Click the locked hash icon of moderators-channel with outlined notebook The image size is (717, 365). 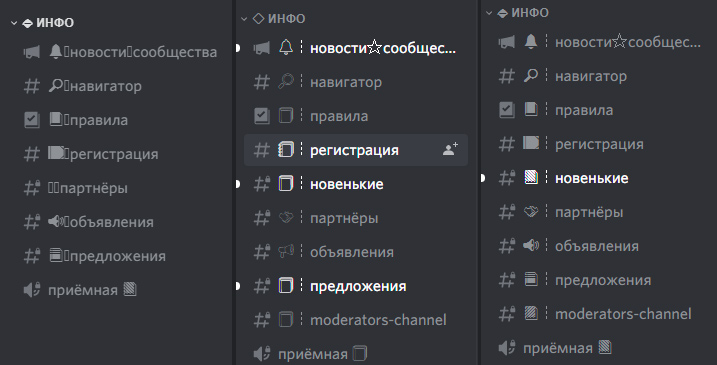(262, 320)
